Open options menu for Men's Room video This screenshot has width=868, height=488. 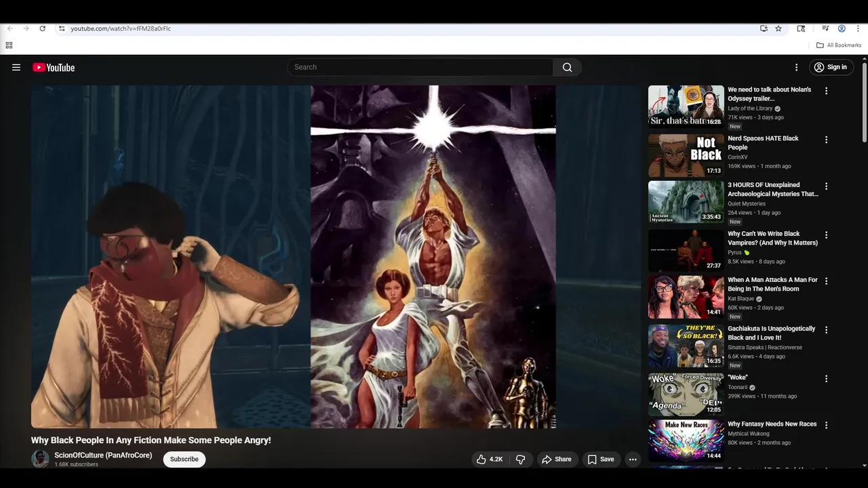click(826, 281)
